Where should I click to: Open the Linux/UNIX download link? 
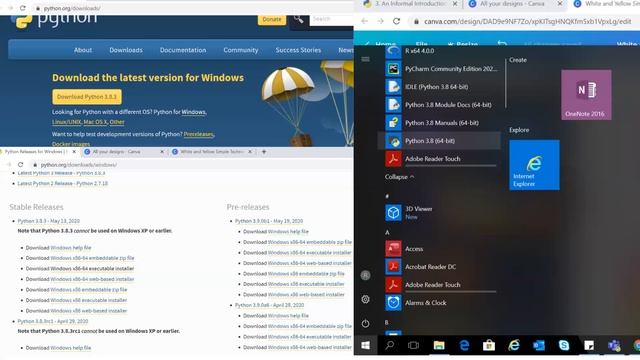[67, 122]
